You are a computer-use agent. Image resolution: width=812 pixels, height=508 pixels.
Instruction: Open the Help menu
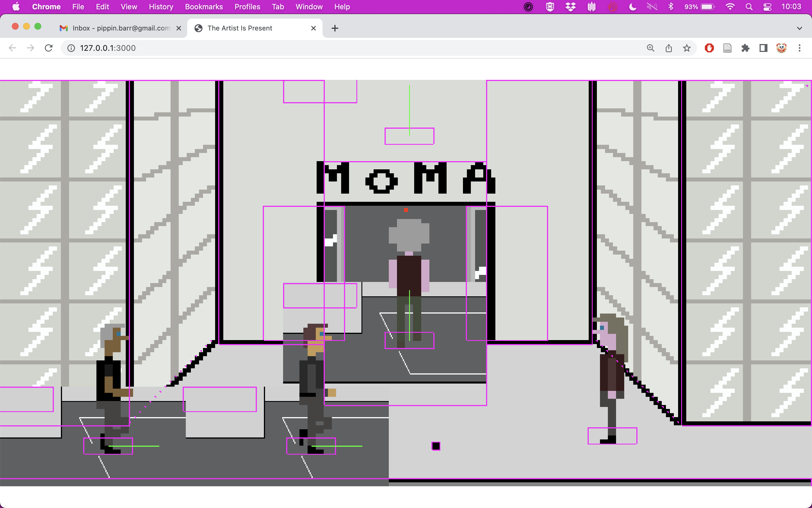pos(342,7)
